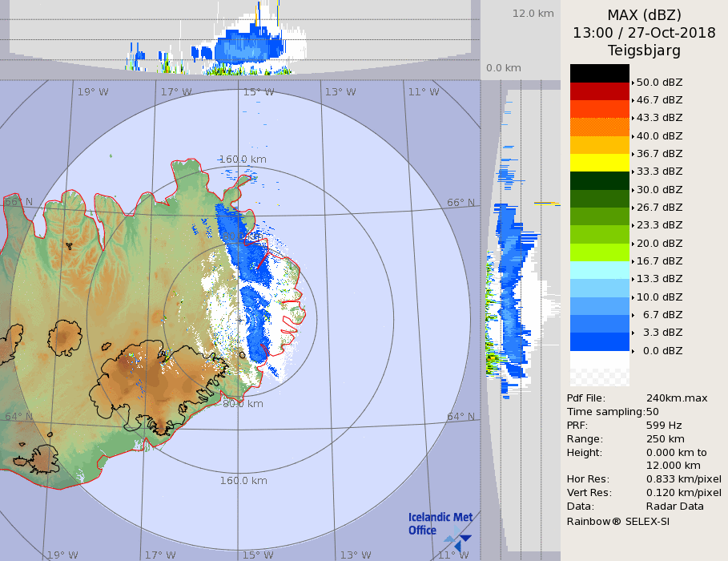The width and height of the screenshot is (728, 561).
Task: Click the 13:00 / 27-Oct-2018 timestamp
Action: 644,33
